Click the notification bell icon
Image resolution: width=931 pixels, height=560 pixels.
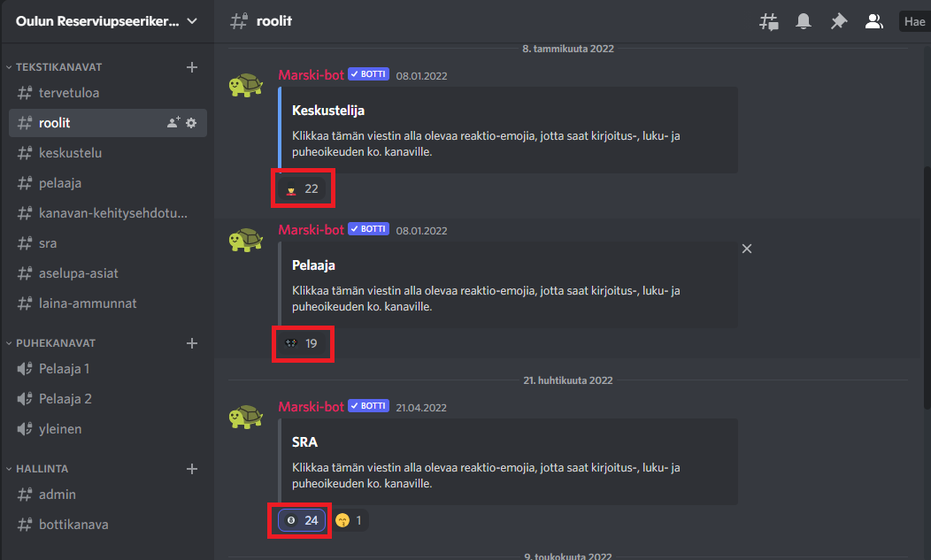pyautogui.click(x=804, y=21)
